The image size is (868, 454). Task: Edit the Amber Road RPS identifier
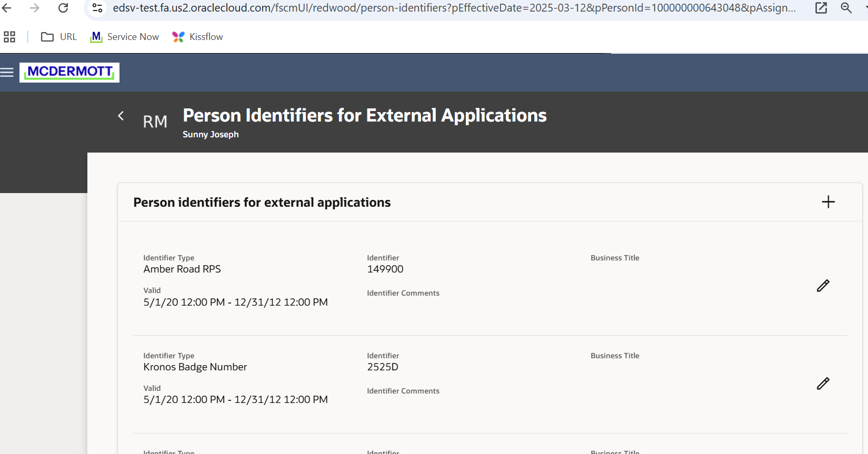823,286
